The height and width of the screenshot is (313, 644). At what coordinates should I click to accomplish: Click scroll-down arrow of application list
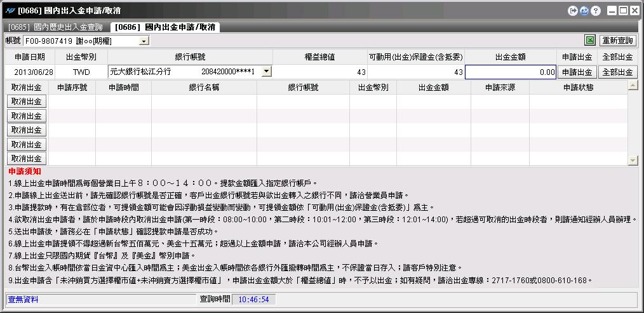tap(633, 161)
